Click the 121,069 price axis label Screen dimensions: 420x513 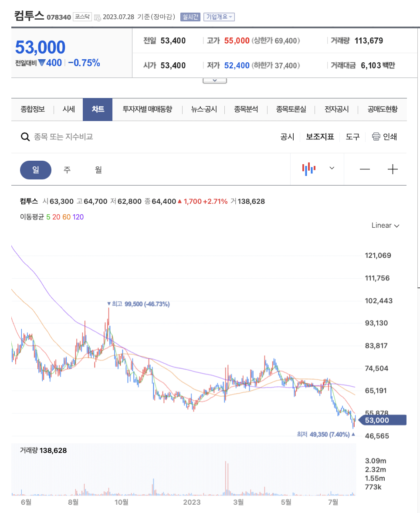point(378,256)
